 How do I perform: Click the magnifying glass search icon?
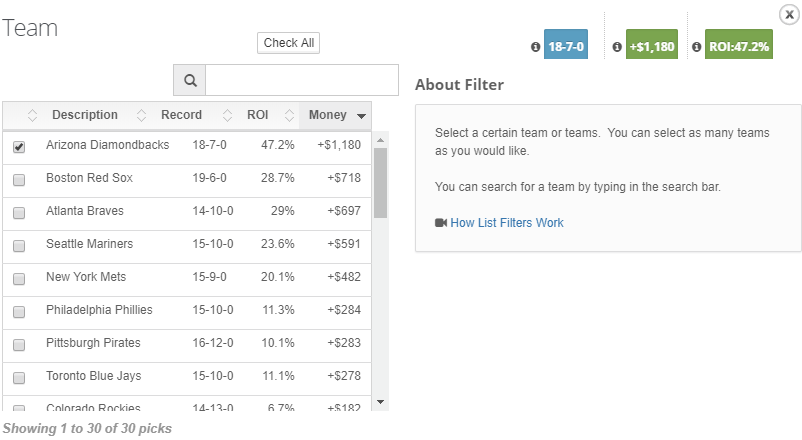click(190, 80)
